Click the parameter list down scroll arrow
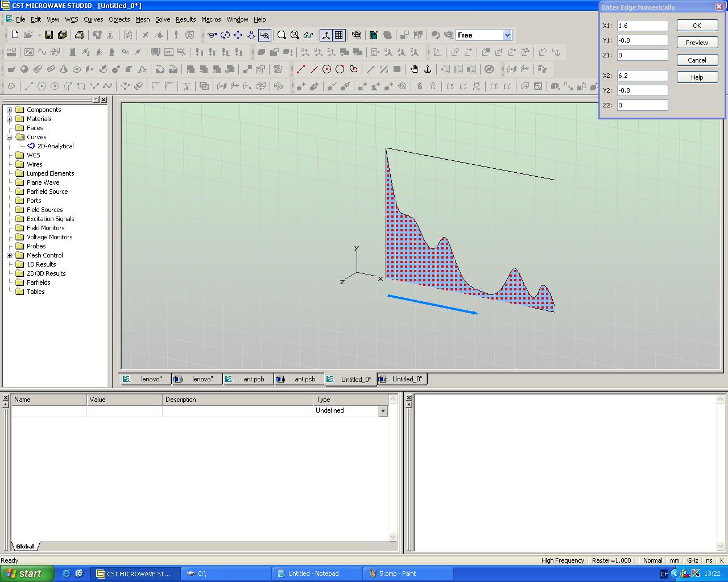This screenshot has width=728, height=582. (393, 537)
